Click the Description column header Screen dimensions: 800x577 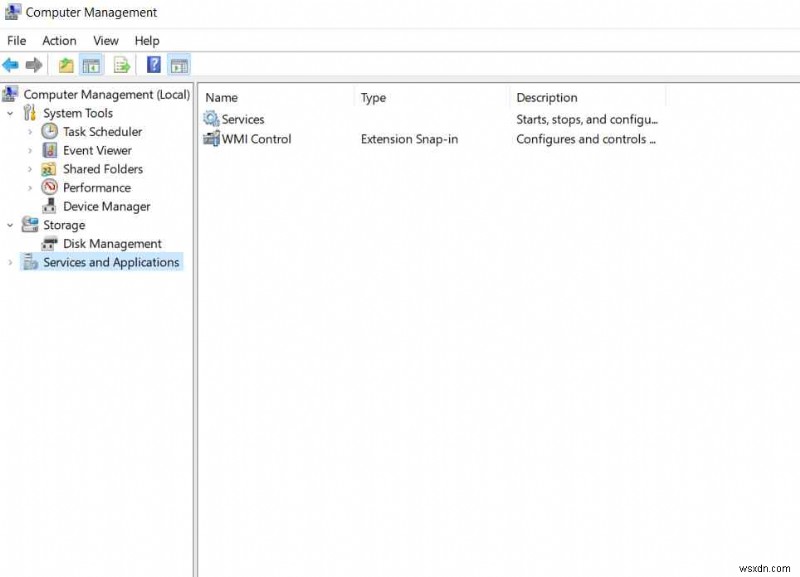tap(546, 97)
